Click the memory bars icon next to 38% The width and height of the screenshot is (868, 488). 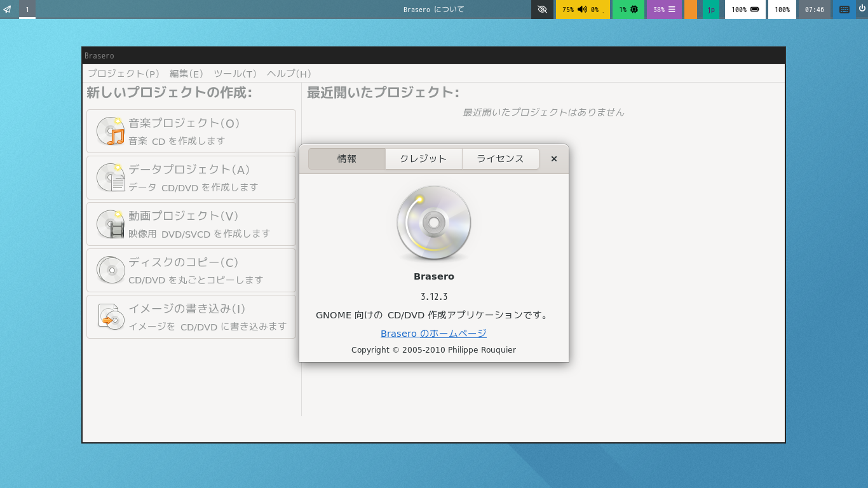[x=672, y=10]
